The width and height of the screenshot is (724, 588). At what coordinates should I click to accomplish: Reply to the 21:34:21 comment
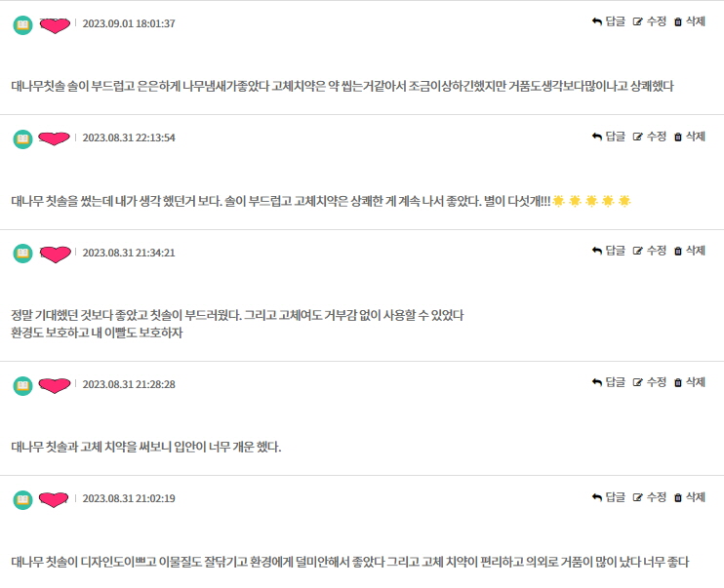click(x=608, y=251)
